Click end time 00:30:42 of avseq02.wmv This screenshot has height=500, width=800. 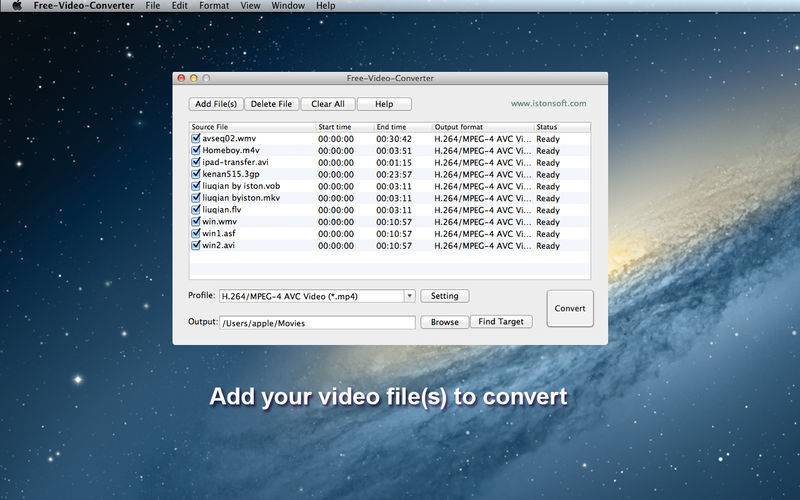point(394,139)
